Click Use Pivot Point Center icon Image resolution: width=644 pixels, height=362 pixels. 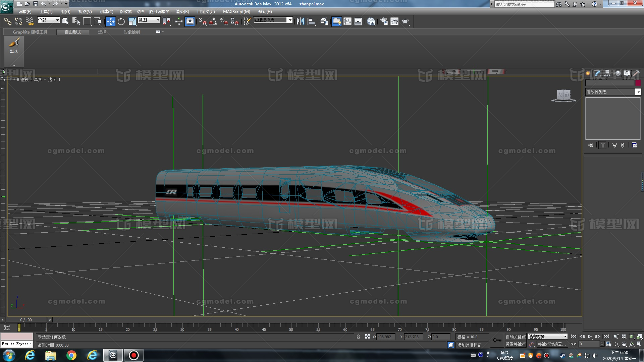click(167, 21)
